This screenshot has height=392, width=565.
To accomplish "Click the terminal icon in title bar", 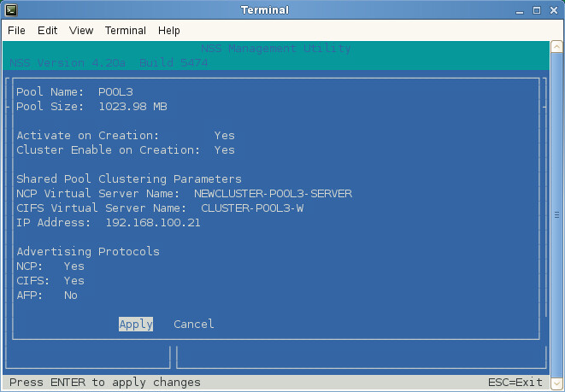I will (x=11, y=9).
